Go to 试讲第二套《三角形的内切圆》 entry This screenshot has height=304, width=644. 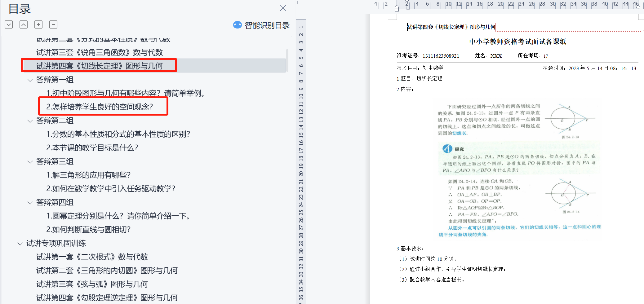tap(107, 271)
